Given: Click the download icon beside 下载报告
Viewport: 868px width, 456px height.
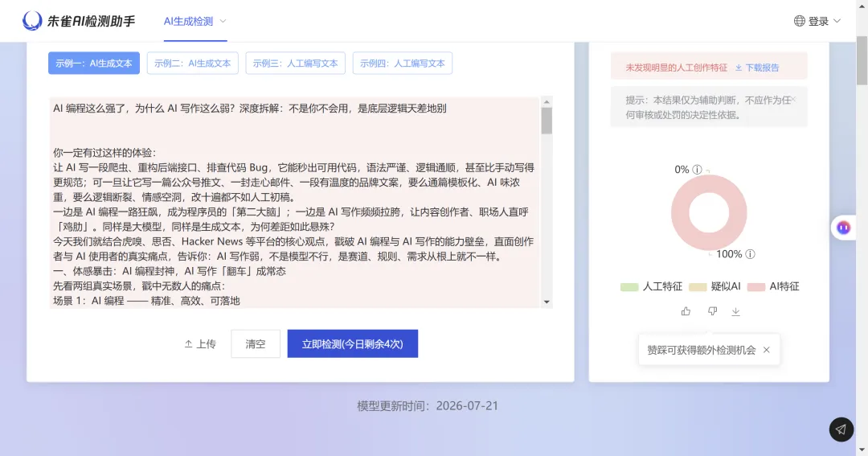Looking at the screenshot, I should click(x=739, y=68).
